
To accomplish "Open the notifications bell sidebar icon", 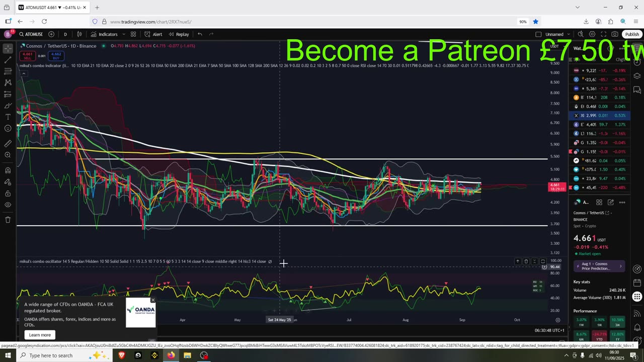I will point(637,327).
